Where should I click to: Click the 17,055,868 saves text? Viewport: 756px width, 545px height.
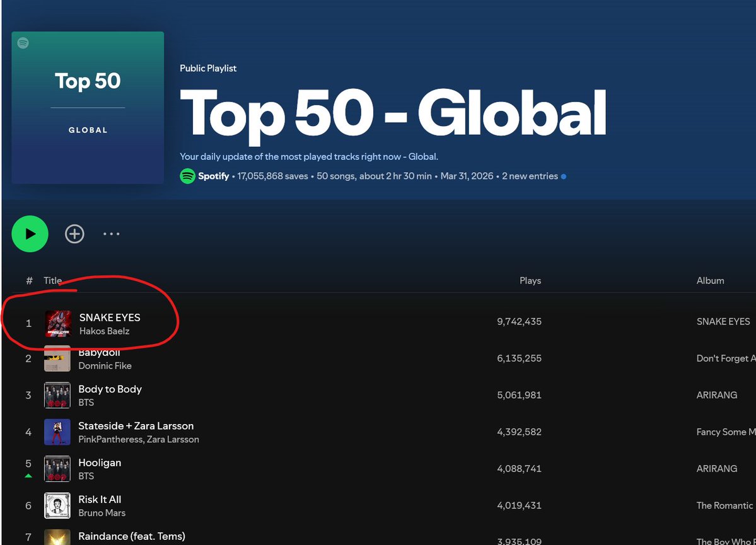click(272, 176)
